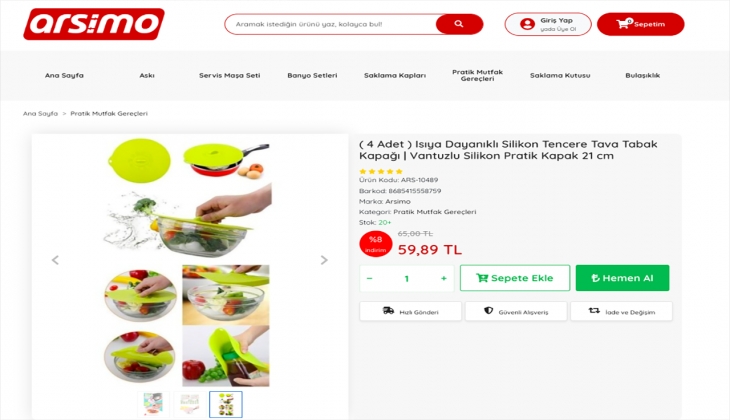Screen dimensions: 730x420
Task: Add the product with Sepete Ekle
Action: pyautogui.click(x=515, y=278)
